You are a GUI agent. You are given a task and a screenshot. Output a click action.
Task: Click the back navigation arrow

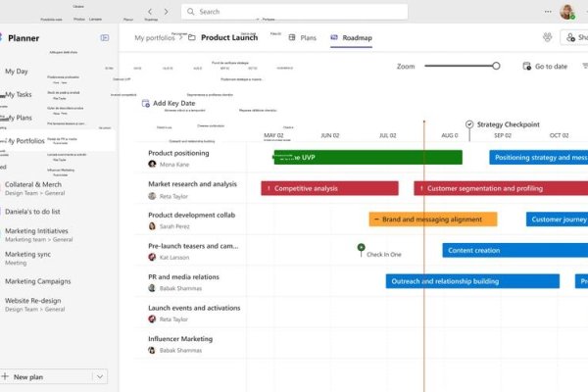click(149, 12)
